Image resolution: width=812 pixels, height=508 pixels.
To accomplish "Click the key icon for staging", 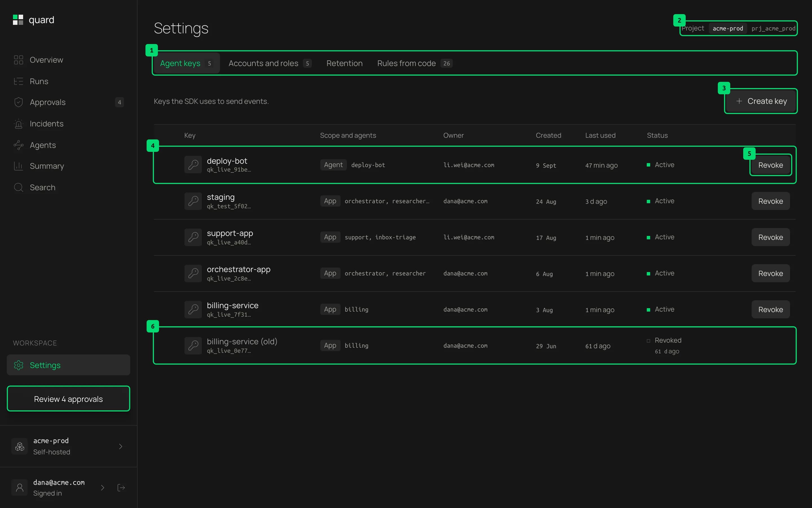I will tap(193, 201).
